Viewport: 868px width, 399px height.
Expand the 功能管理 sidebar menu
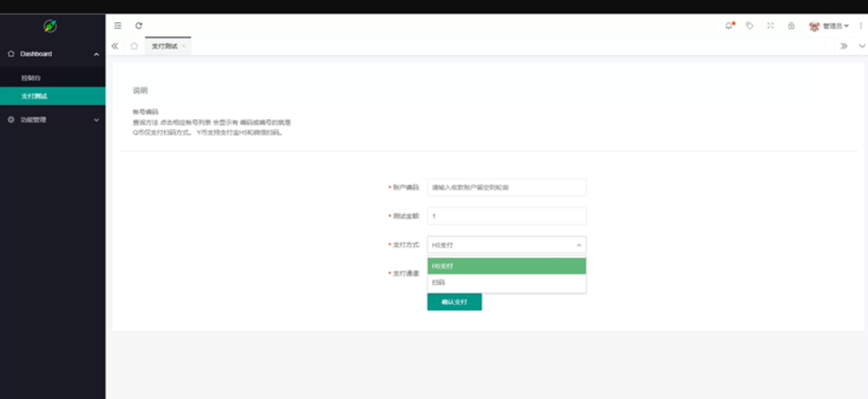click(x=52, y=120)
